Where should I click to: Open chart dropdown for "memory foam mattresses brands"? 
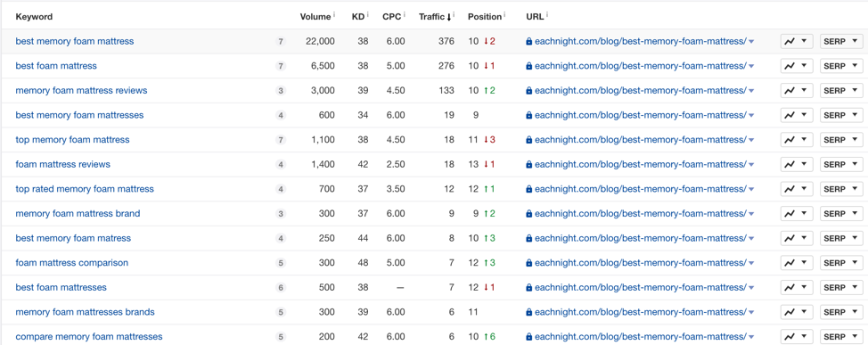(x=797, y=312)
